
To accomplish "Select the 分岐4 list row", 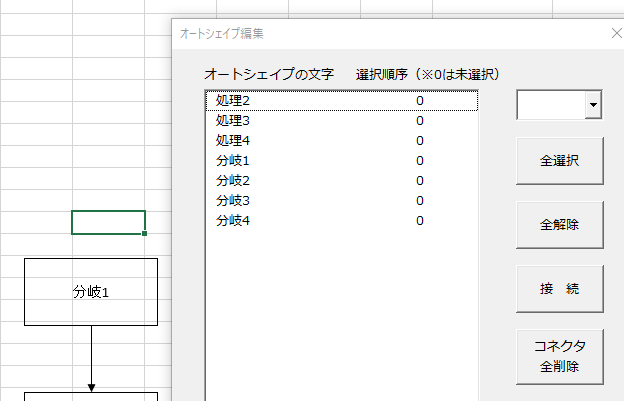I will point(342,220).
